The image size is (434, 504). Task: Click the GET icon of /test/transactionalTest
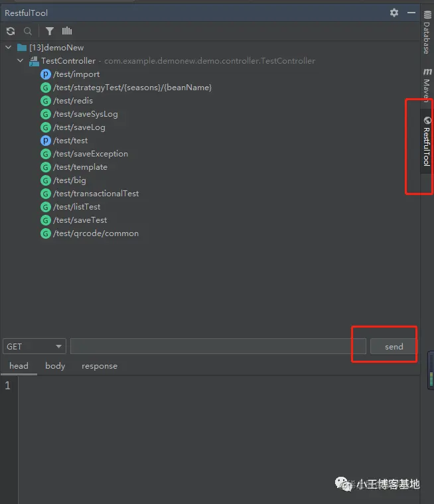pos(46,194)
